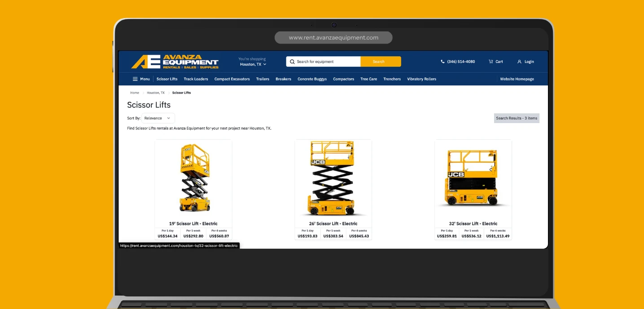Click the phone icon beside (346) 514-4080
Screen dimensions: 644x309
click(x=442, y=62)
